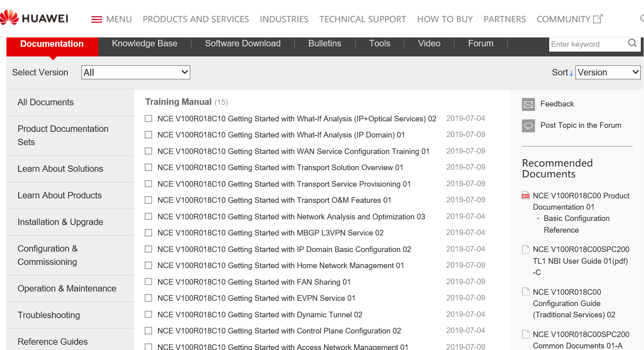Image resolution: width=644 pixels, height=350 pixels.
Task: Check the What-If Analysis (IP Domain) 01 box
Action: (148, 135)
